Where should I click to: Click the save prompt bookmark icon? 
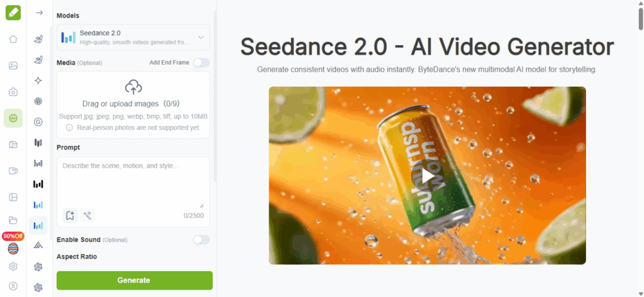(70, 215)
